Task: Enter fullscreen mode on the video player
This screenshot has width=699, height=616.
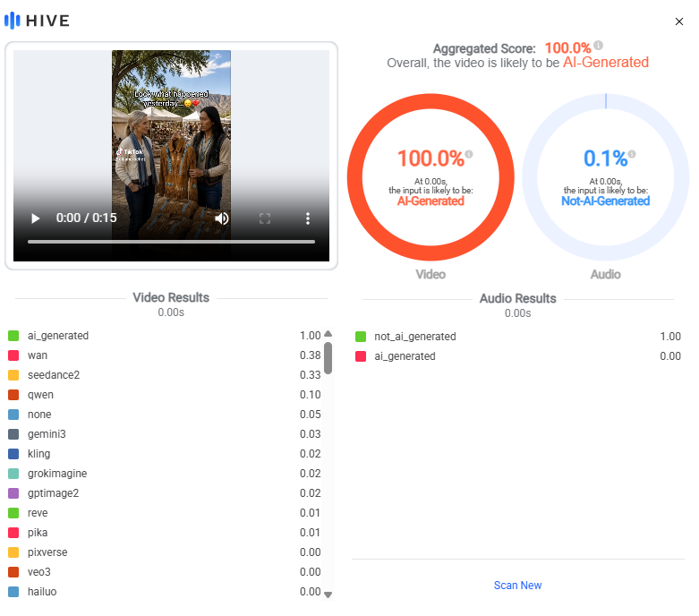Action: click(265, 218)
